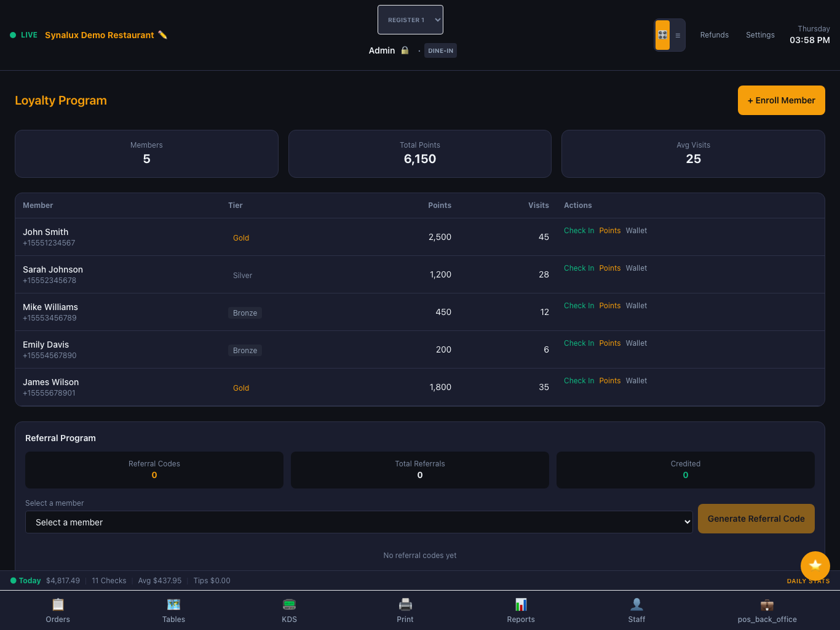
Task: Click Bronze tier badge for Emily Davis
Action: pyautogui.click(x=245, y=351)
